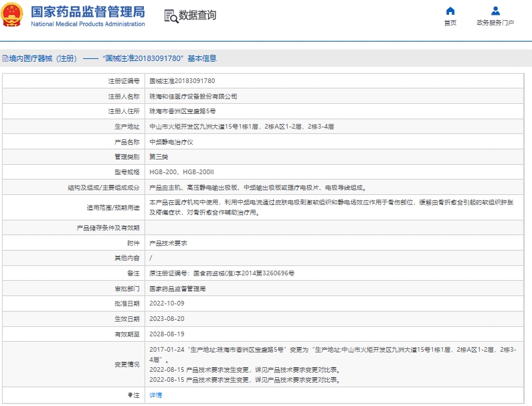The width and height of the screenshot is (532, 406).
Task: Select effective date 2023-08-20
Action: tap(167, 319)
